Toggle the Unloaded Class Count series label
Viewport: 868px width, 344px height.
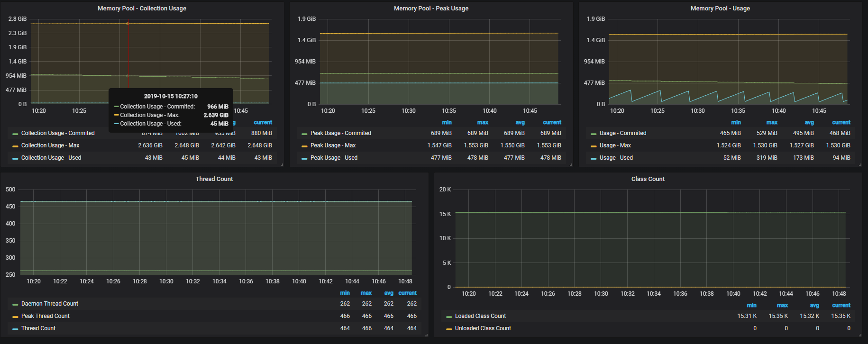(483, 328)
